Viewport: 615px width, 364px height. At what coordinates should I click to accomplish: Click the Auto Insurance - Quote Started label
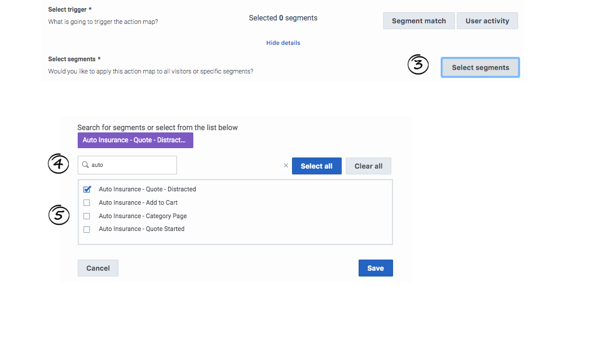pyautogui.click(x=141, y=229)
